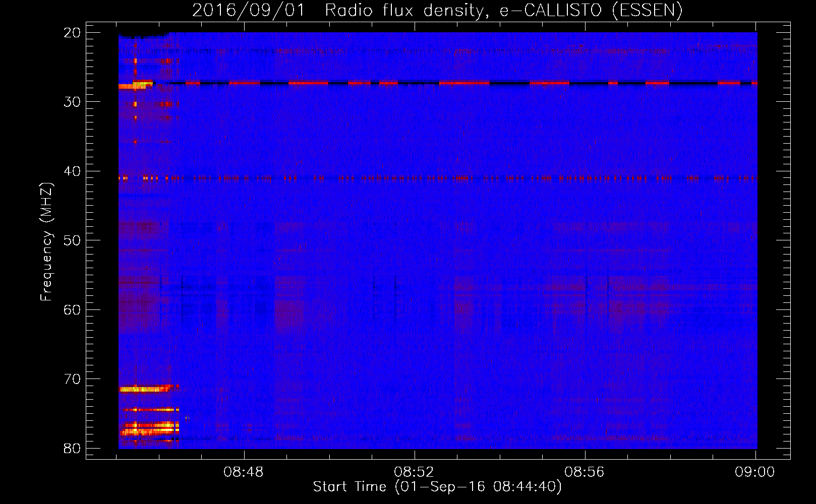Click the 40 frequency tick label
The width and height of the screenshot is (816, 504).
pos(73,171)
